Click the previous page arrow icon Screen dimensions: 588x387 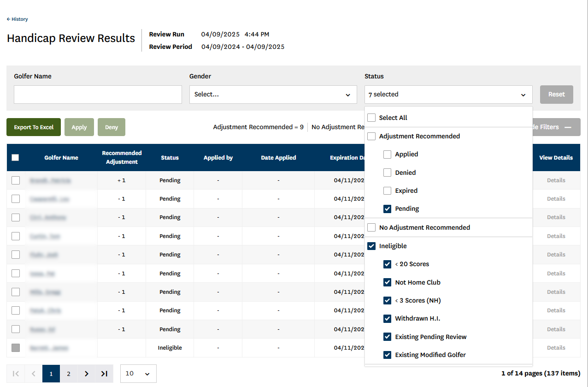(x=33, y=374)
